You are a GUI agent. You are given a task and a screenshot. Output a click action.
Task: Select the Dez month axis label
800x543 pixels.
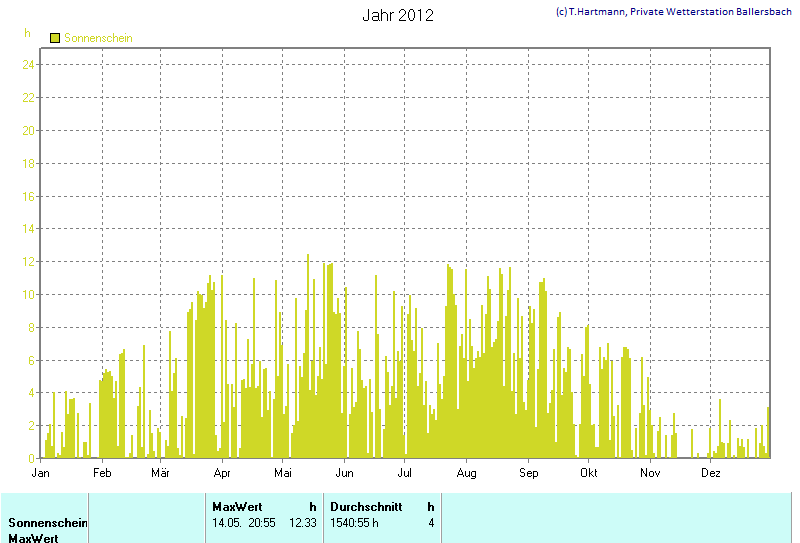tap(711, 473)
